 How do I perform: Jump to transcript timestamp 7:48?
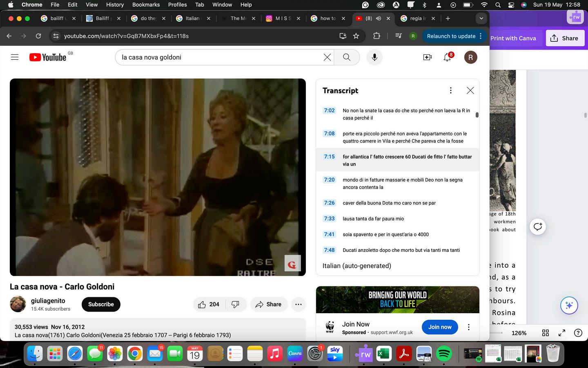point(329,250)
